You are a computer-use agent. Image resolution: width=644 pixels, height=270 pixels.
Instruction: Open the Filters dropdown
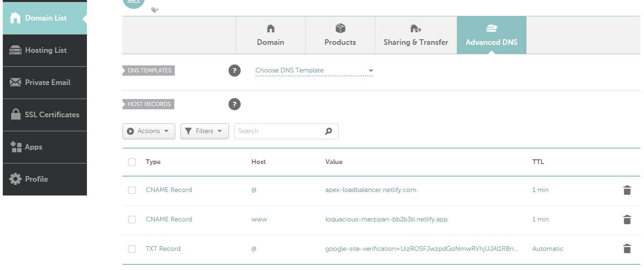(x=204, y=131)
